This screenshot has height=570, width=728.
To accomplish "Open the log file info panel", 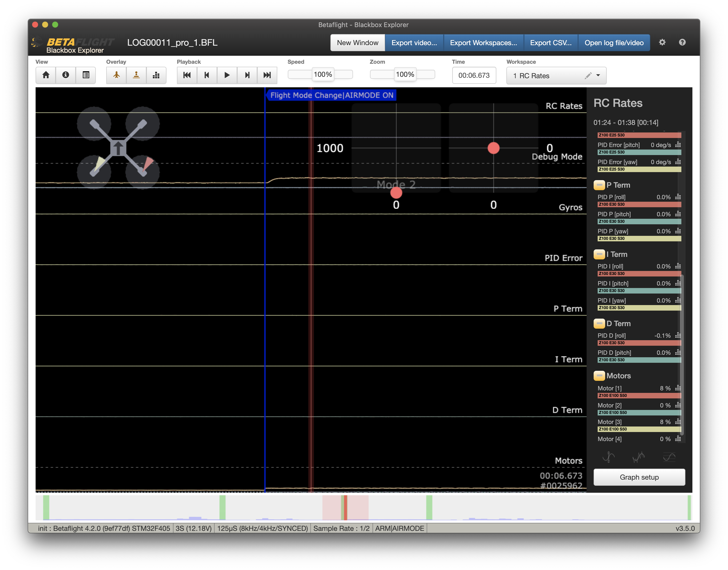I will point(65,75).
